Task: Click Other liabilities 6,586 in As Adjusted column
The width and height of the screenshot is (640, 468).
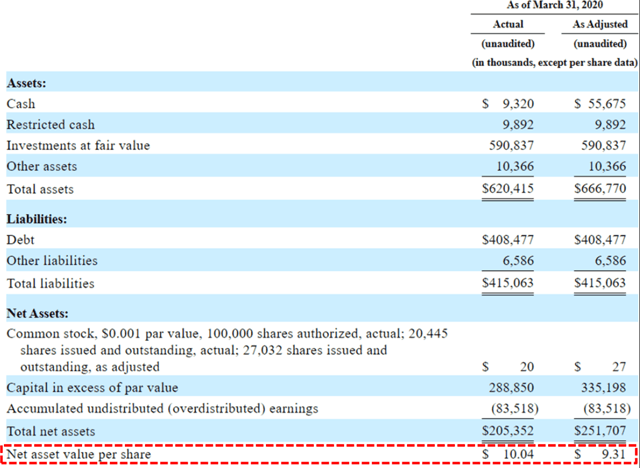Action: [610, 261]
